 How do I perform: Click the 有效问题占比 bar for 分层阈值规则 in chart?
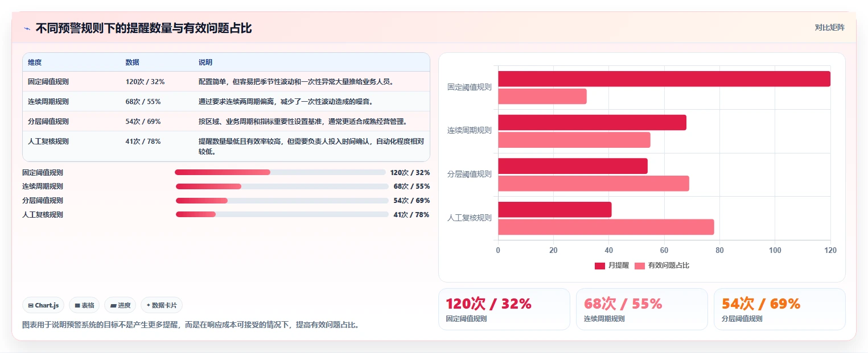click(594, 184)
